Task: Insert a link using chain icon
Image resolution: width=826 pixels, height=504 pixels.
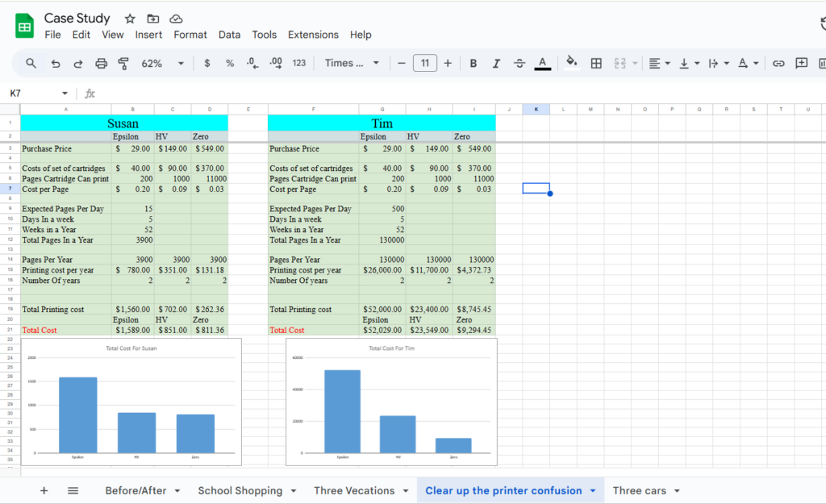Action: (778, 64)
